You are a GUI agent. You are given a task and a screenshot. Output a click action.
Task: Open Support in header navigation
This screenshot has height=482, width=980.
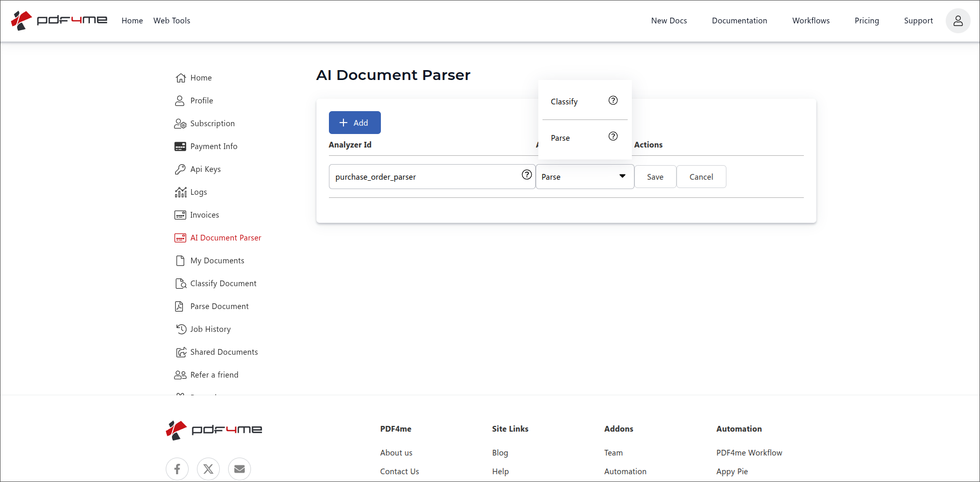coord(918,21)
